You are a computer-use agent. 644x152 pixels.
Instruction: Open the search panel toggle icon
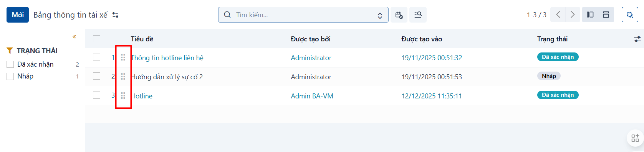(418, 15)
